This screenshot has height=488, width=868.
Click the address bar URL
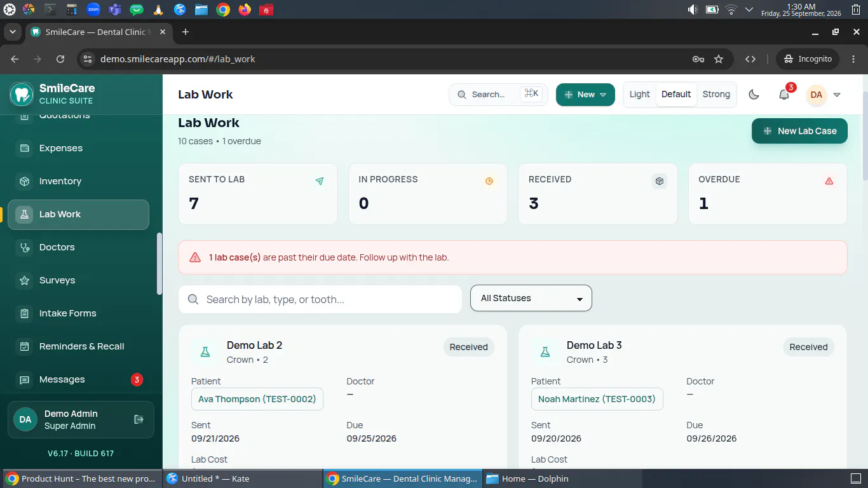tap(178, 59)
